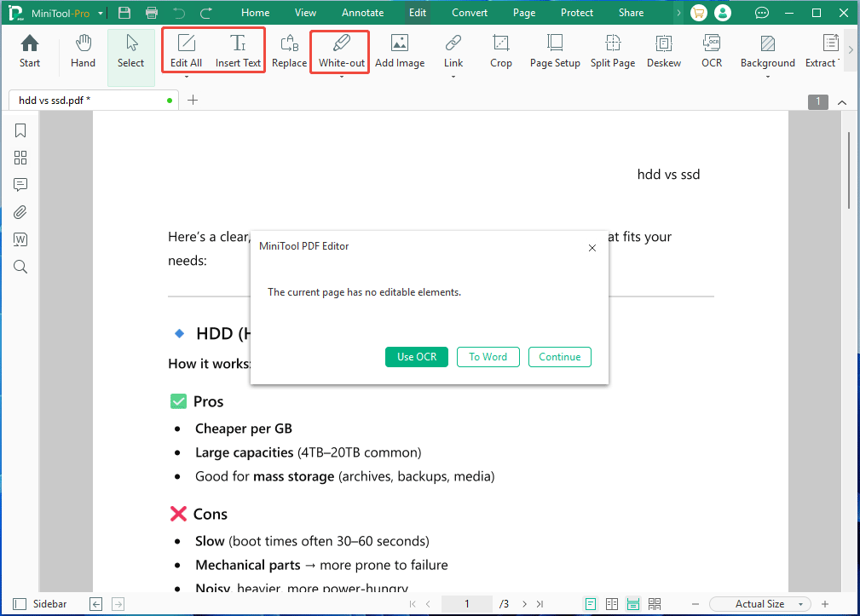Show the Comments sidebar panel
This screenshot has height=616, width=860.
[x=20, y=184]
